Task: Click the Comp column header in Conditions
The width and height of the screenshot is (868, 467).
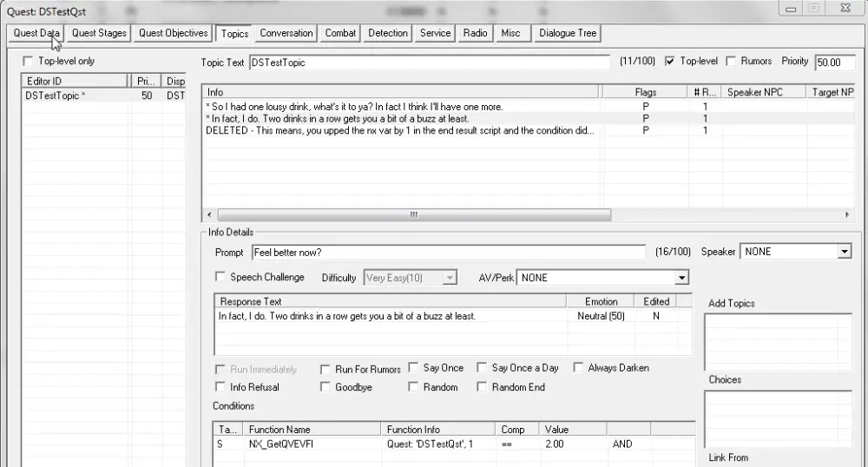Action: 517,430
